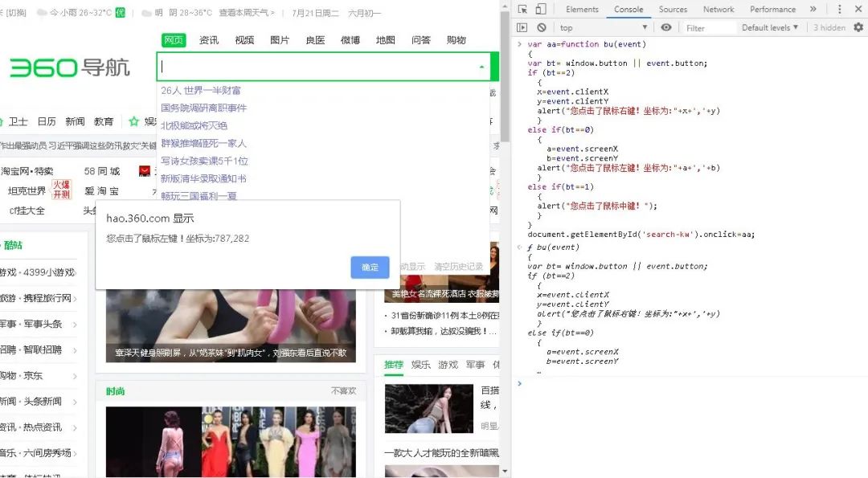Activate the inspect element picker icon
Viewport: 868px width, 478px height.
[x=522, y=9]
